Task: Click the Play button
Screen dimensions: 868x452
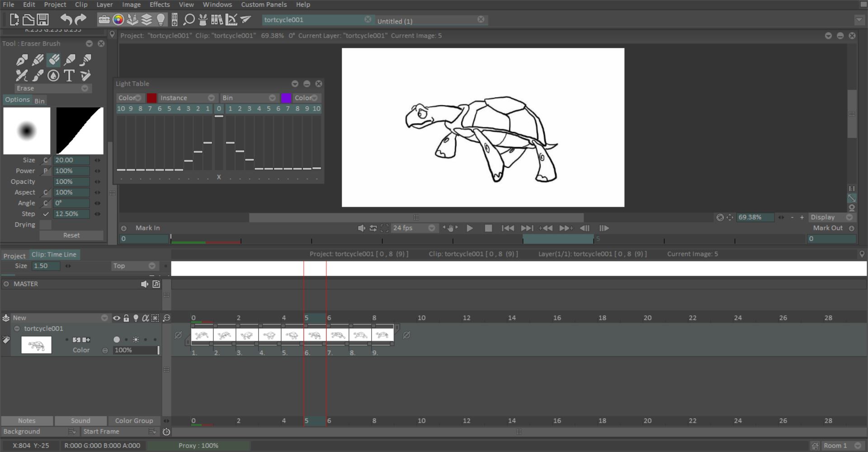Action: pos(470,228)
